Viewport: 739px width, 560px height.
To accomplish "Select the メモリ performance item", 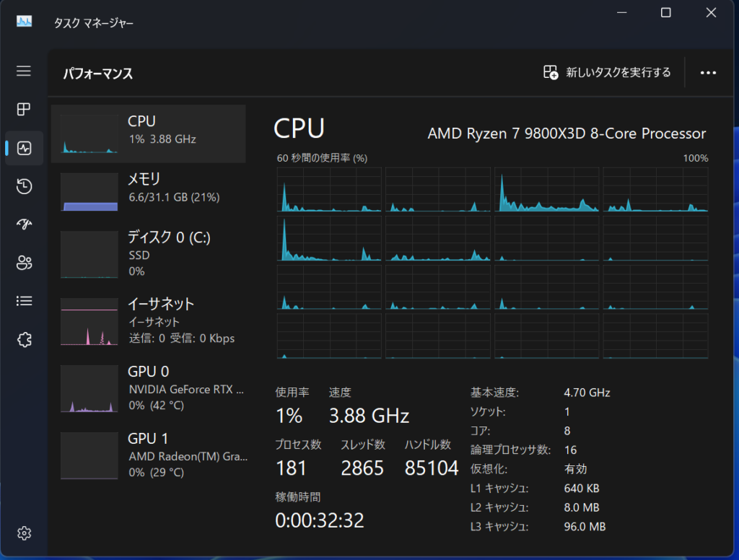I will point(149,191).
